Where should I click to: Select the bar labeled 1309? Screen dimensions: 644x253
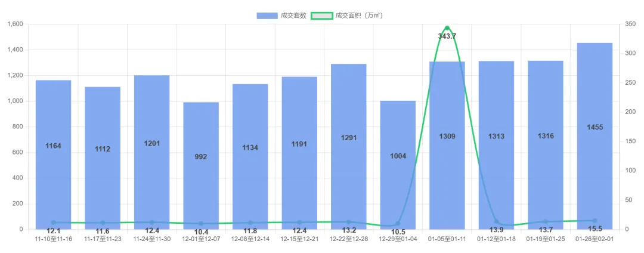(x=447, y=146)
